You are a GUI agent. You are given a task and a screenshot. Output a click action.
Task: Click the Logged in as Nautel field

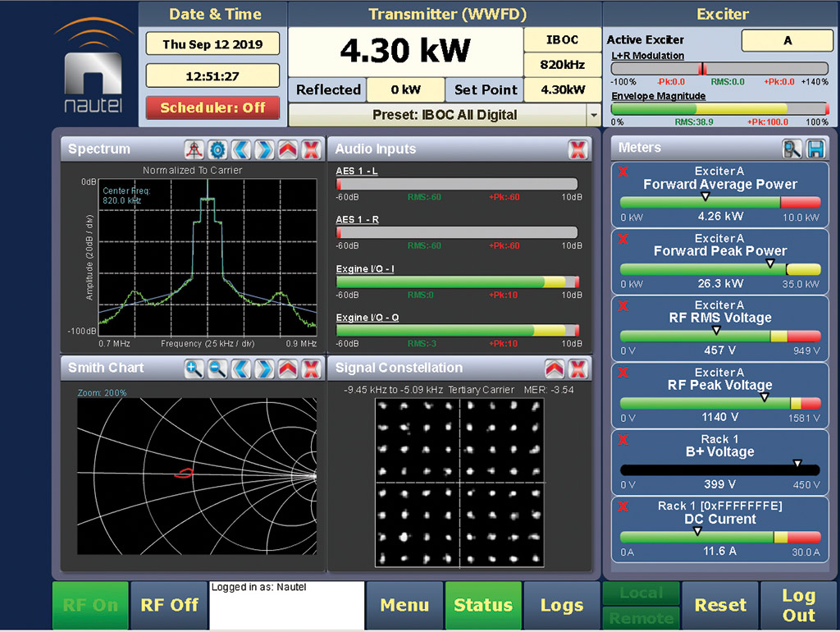click(286, 605)
